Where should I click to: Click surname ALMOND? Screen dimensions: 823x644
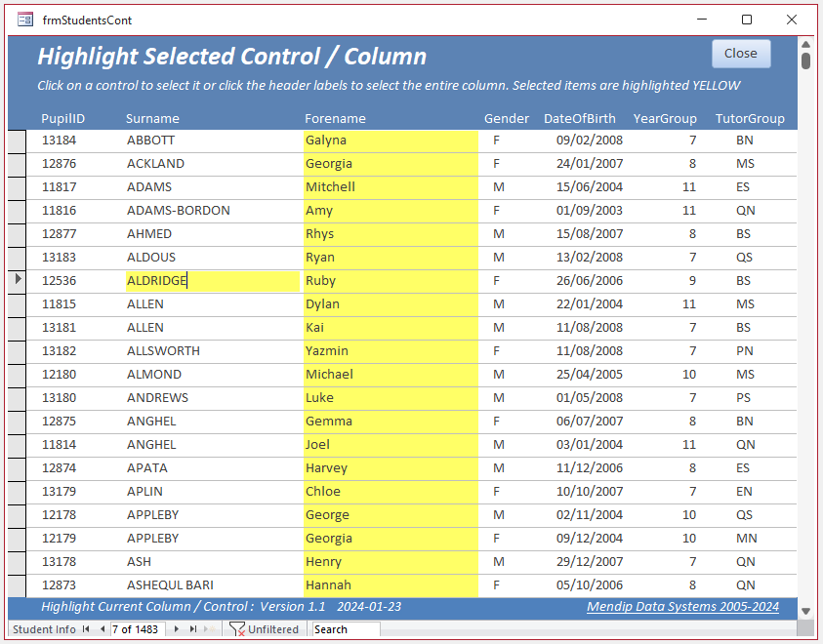154,375
